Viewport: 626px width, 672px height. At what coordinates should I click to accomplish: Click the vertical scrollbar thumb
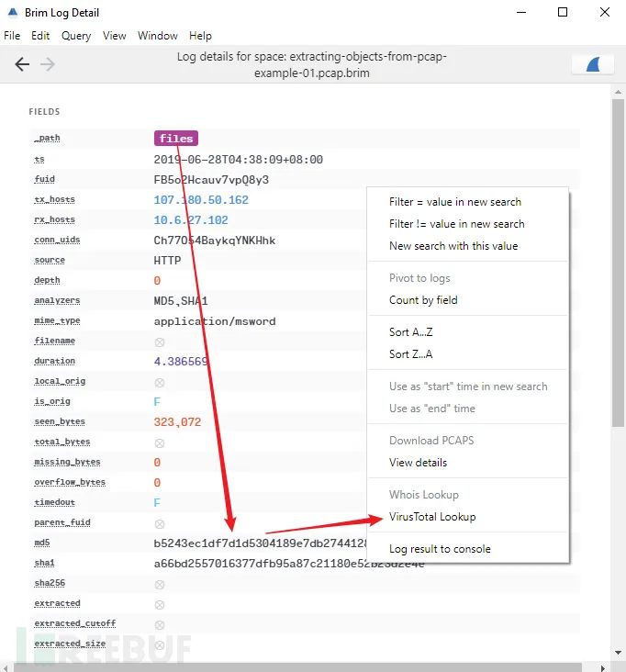[618, 263]
